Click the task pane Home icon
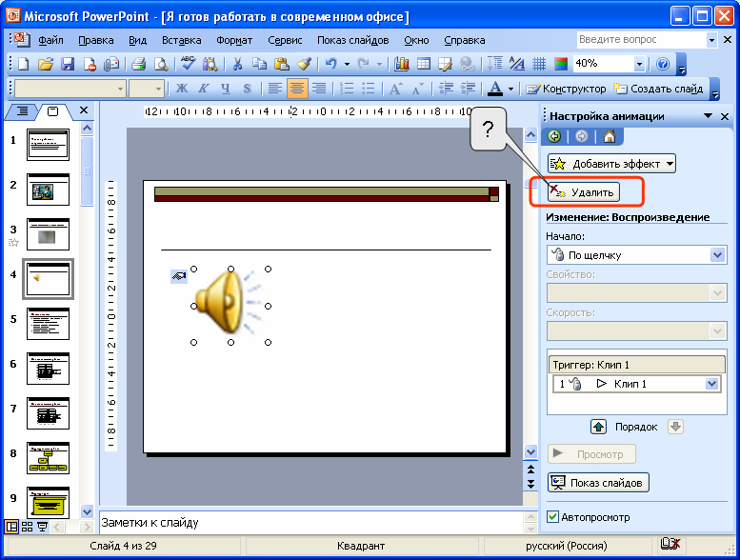 610,137
